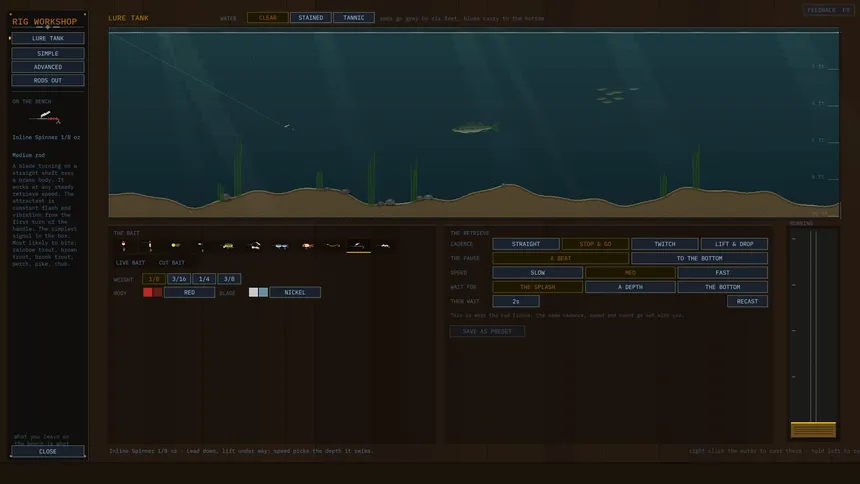Select the red-and-white bobber float bait
860x484 pixels.
[x=124, y=245]
